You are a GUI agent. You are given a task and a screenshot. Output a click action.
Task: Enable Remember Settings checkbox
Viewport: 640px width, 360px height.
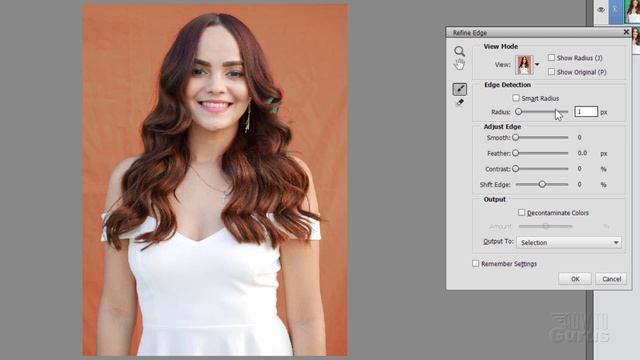click(476, 263)
